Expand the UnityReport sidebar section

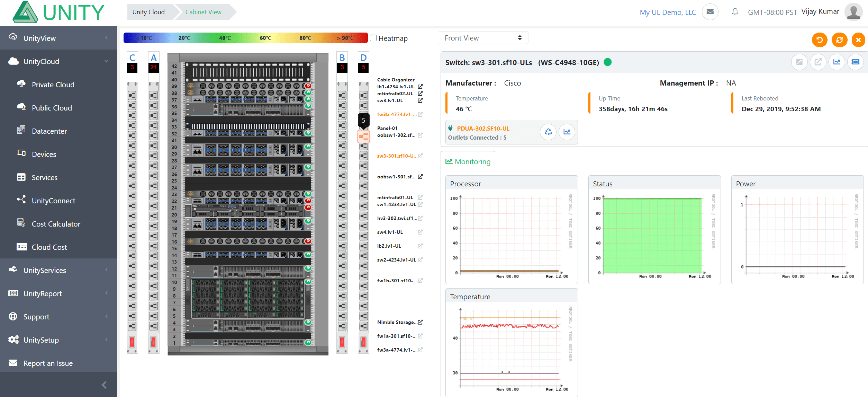pyautogui.click(x=58, y=293)
